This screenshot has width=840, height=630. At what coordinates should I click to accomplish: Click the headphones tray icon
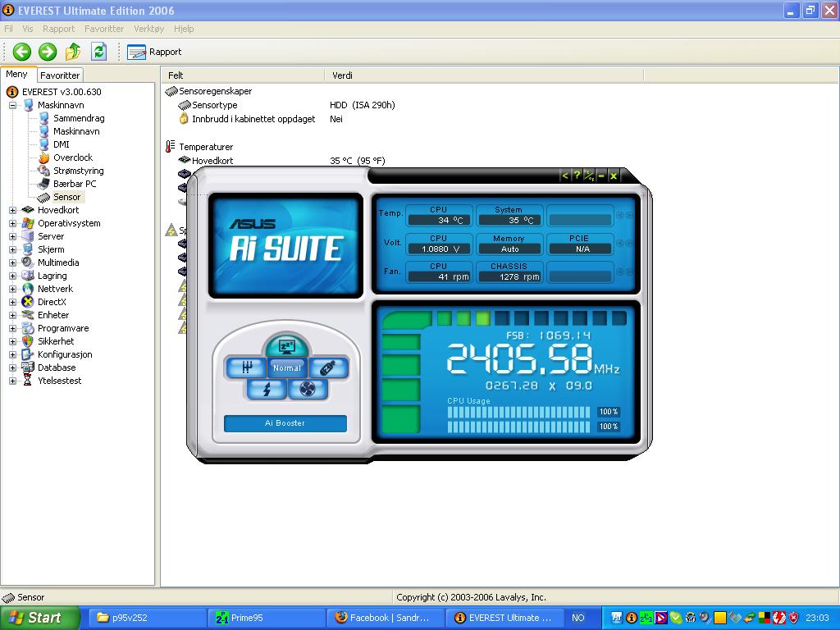691,618
